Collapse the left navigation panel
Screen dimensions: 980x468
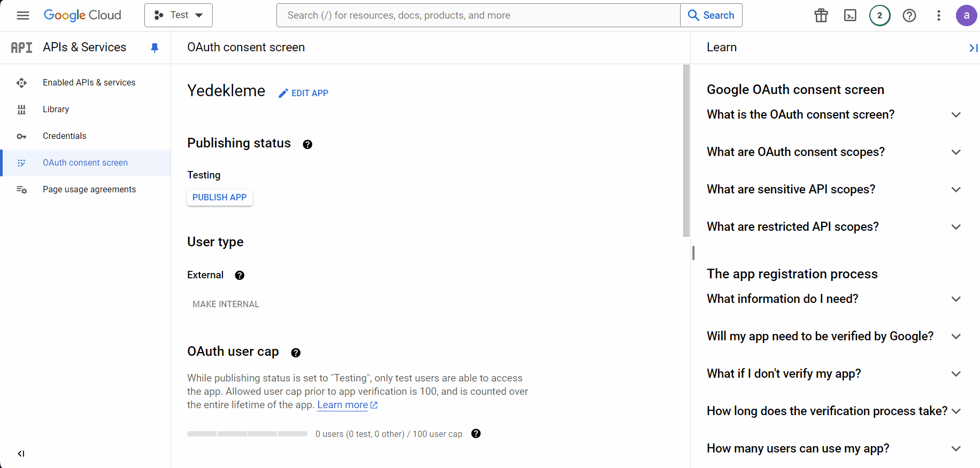coord(21,454)
